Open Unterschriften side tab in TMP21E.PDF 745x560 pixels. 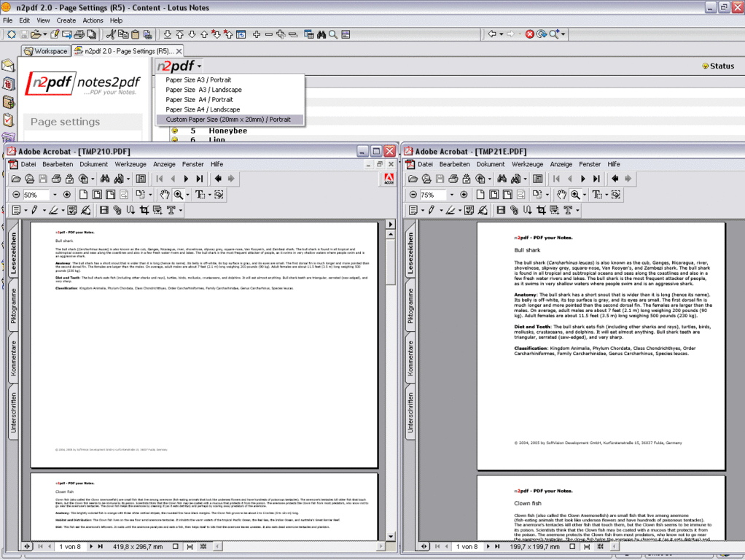pos(410,412)
